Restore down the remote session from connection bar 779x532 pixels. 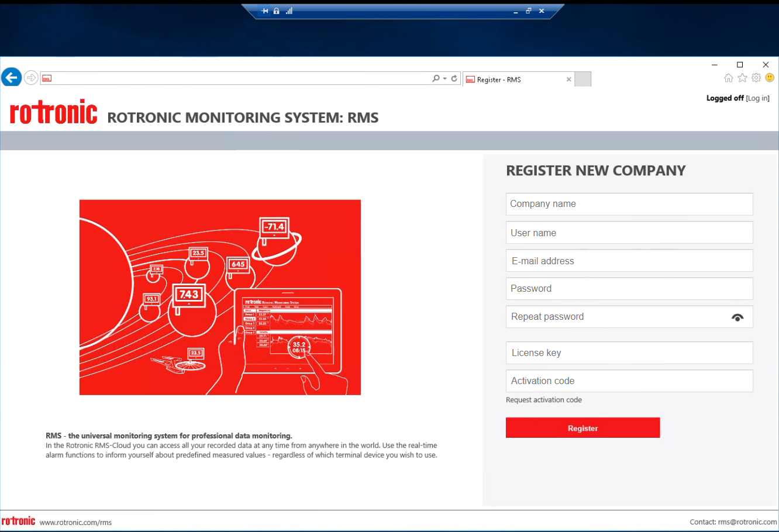coord(528,11)
